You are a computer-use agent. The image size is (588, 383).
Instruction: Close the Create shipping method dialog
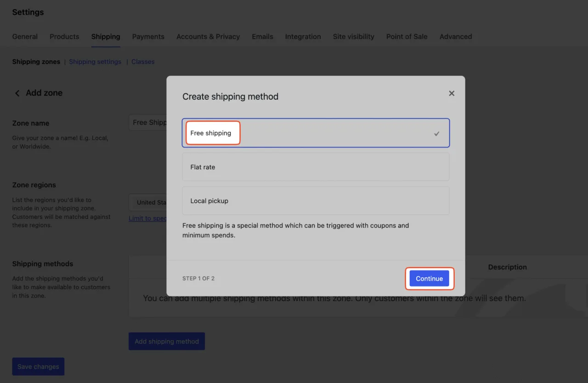pos(452,93)
